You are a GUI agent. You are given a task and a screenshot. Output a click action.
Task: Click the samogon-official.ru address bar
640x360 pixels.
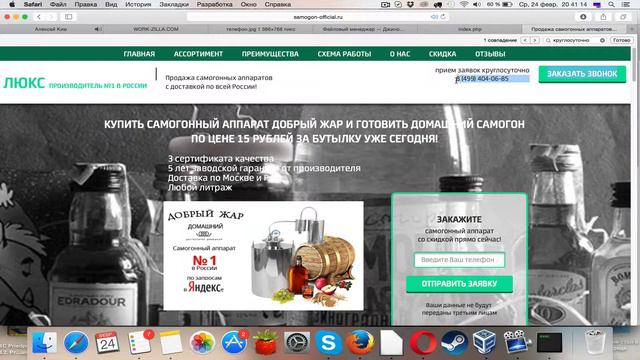318,17
